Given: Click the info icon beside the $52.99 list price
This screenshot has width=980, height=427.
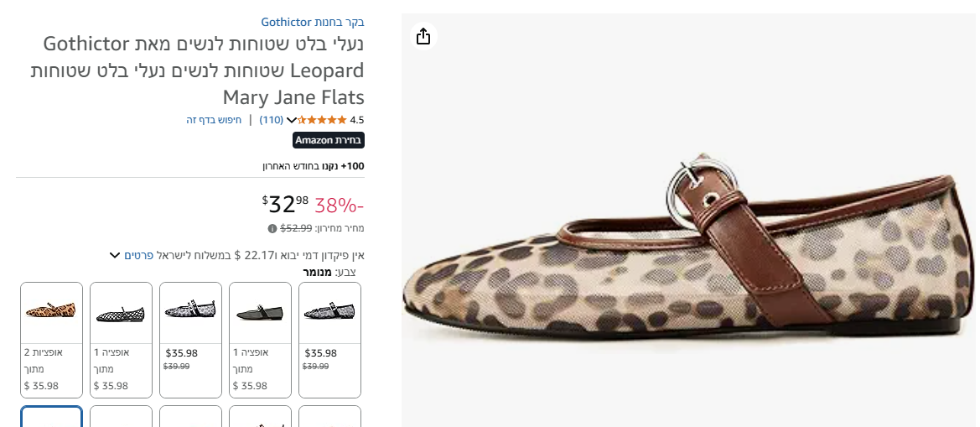Looking at the screenshot, I should [272, 228].
